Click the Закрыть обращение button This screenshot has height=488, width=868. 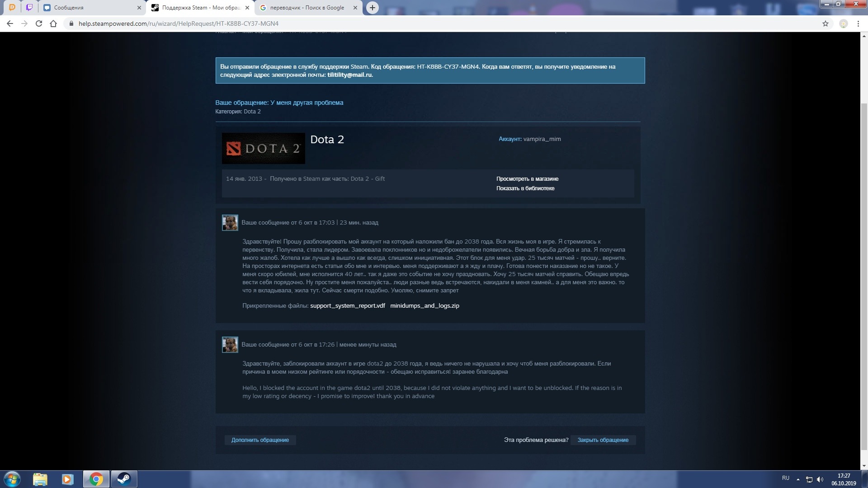coord(603,440)
